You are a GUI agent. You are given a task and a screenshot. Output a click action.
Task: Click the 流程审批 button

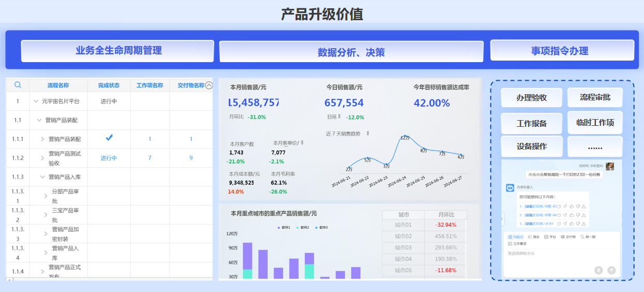(x=595, y=97)
